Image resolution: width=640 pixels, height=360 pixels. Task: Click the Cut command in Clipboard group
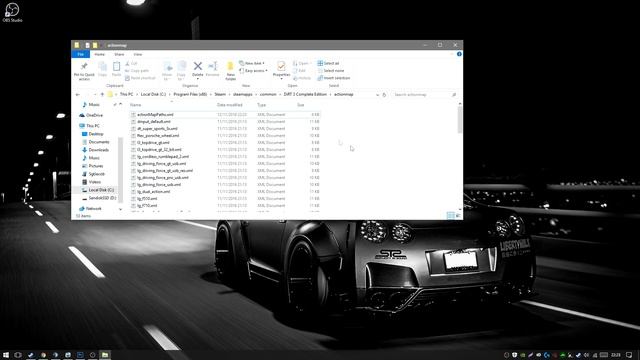(131, 63)
